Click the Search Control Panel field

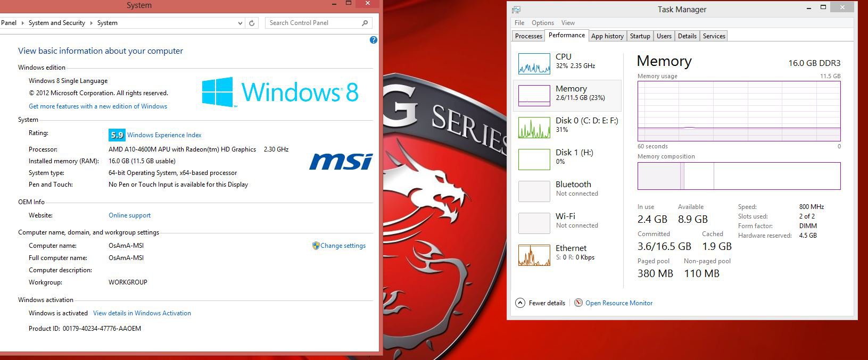click(314, 23)
